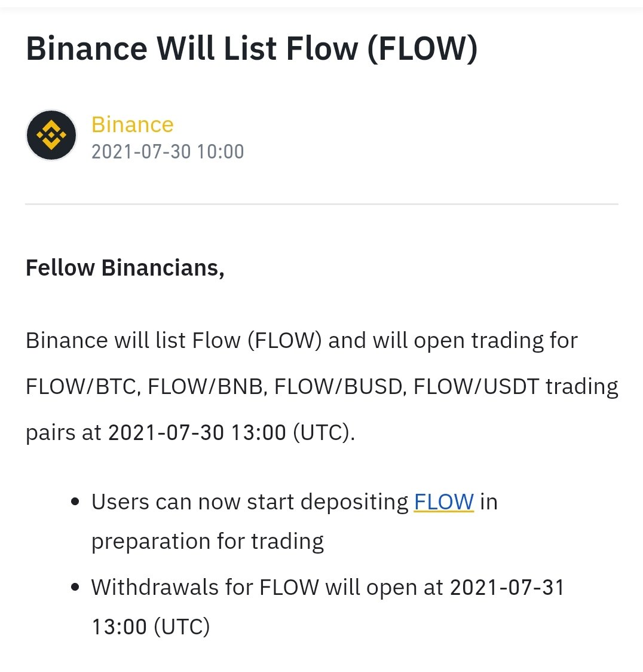Screen dimensions: 643x672
Task: Click "Binance will list Flow (FLOW)" opening sentence
Action: point(173,341)
